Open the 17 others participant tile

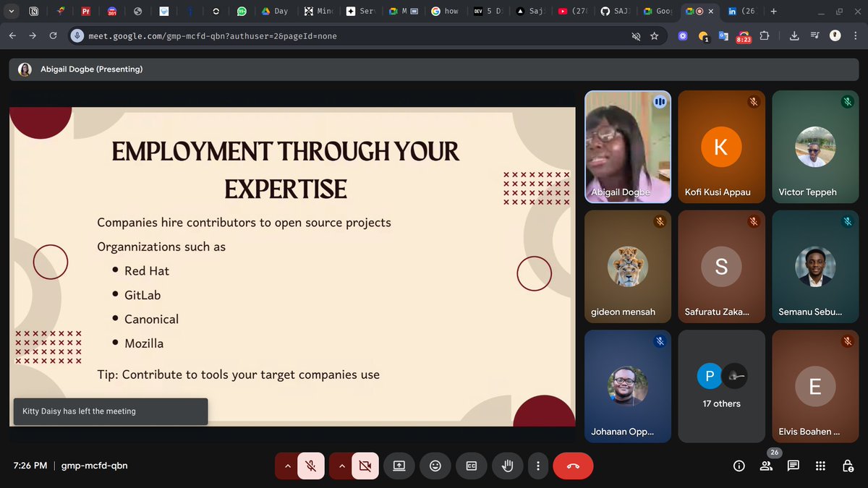[721, 386]
